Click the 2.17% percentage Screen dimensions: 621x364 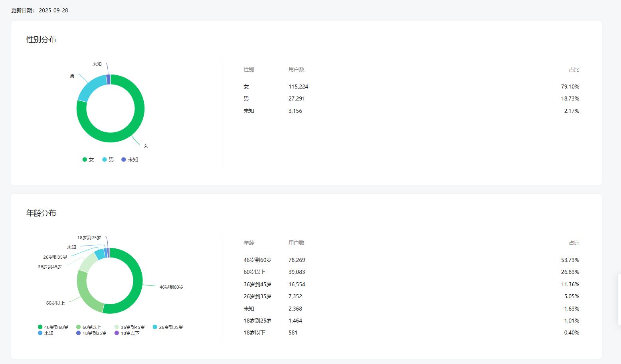click(x=572, y=111)
